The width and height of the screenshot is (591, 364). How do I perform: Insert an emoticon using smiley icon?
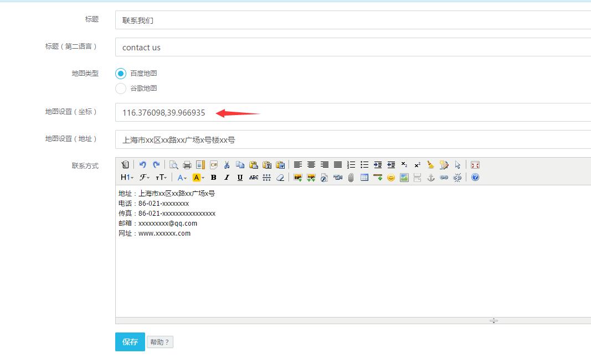[391, 178]
